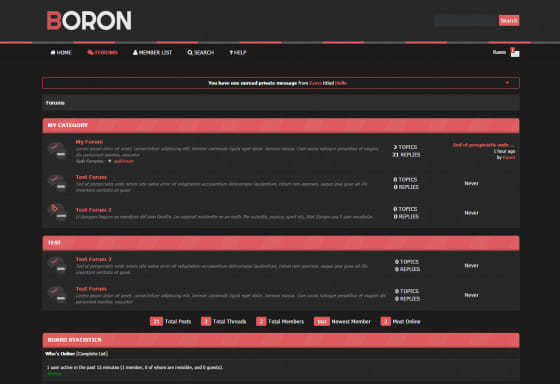Click the Most Online label
Image resolution: width=560 pixels, height=384 pixels.
point(406,321)
